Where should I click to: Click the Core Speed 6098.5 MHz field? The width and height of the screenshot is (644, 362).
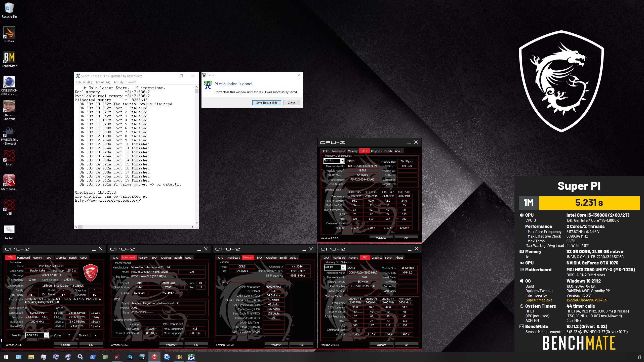point(37,313)
